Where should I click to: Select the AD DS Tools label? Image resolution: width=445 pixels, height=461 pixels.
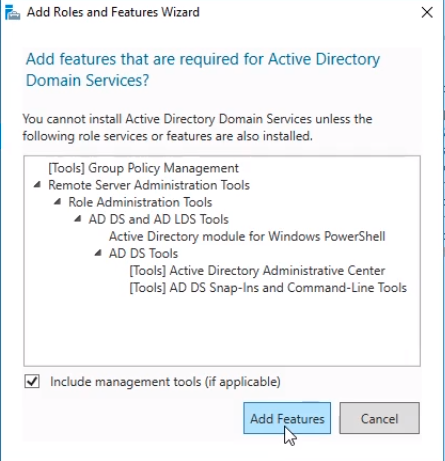(x=143, y=253)
